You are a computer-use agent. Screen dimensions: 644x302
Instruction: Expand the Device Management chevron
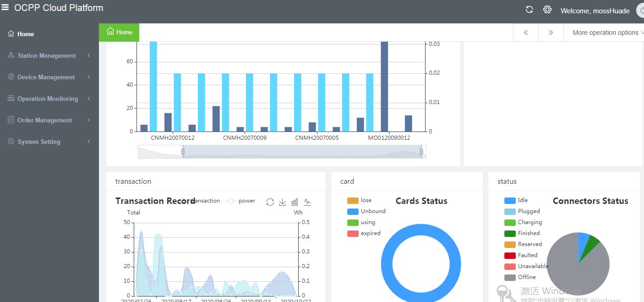[88, 77]
